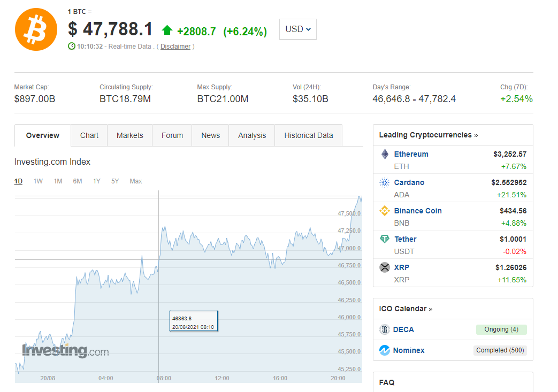Open the Disclaimer link
558x392 pixels.
175,46
